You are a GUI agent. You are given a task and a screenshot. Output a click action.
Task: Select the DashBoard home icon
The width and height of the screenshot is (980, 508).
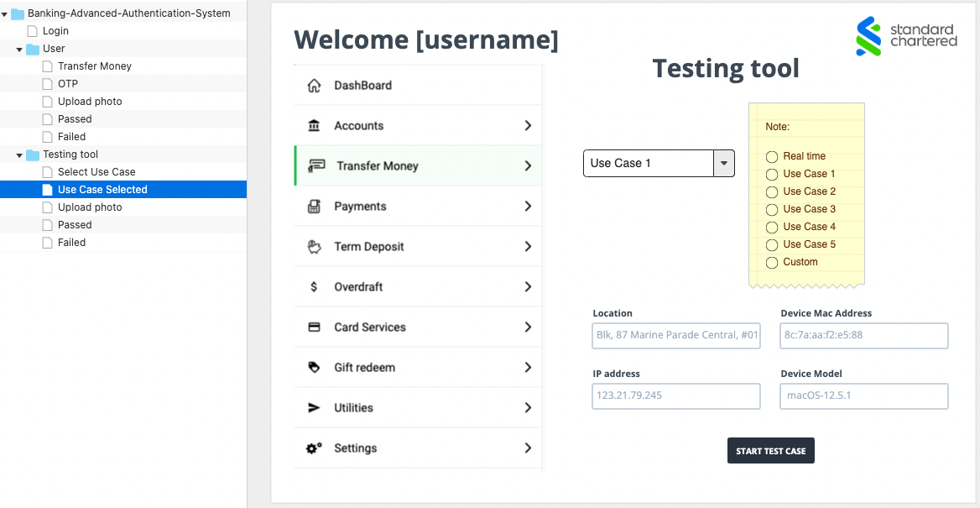tap(314, 85)
